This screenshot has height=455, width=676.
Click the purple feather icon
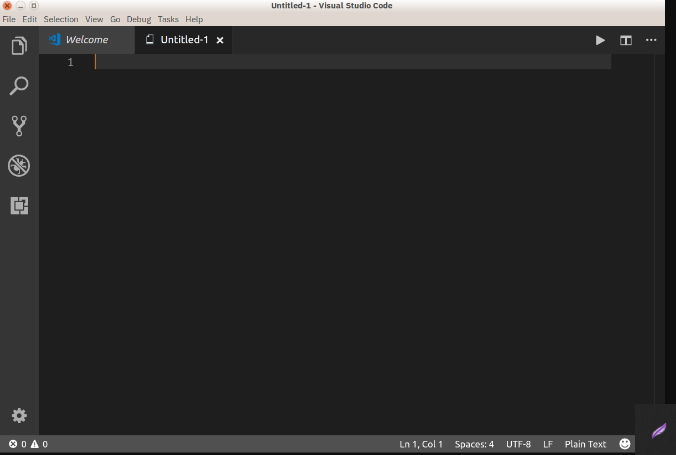(659, 430)
